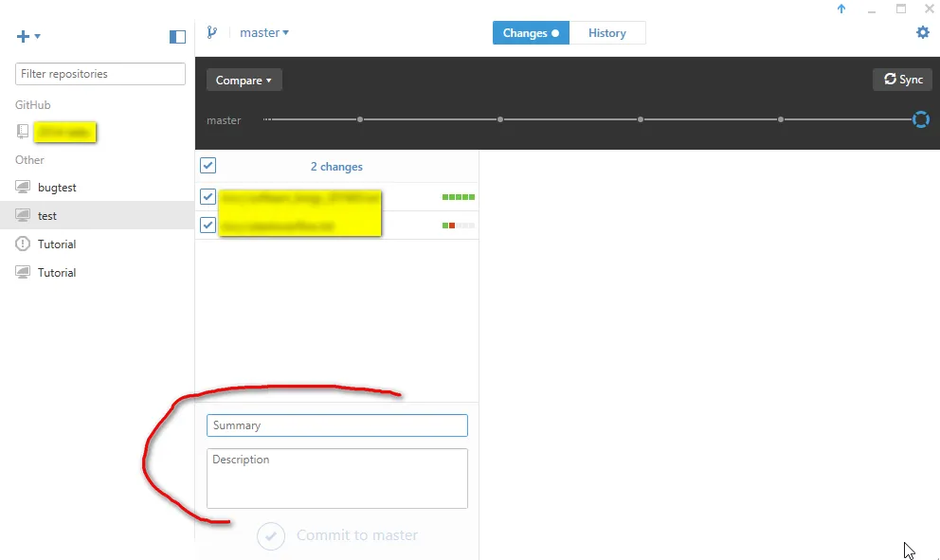Click the branch icon beside master
The image size is (940, 560).
(212, 31)
